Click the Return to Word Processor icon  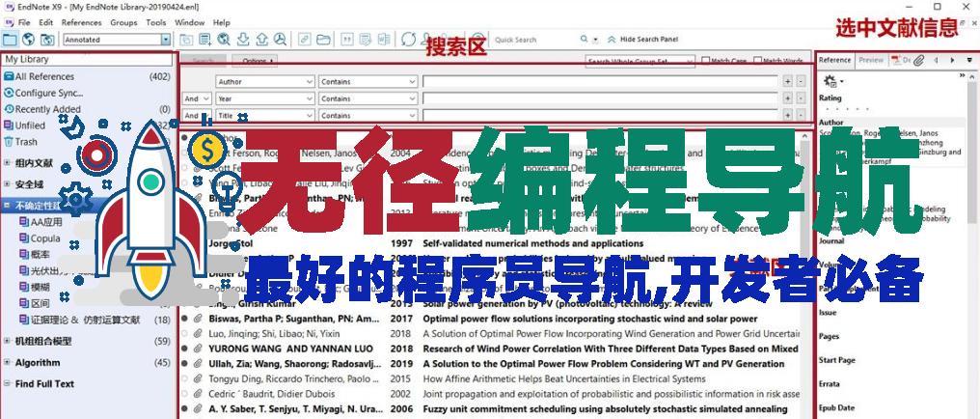tap(383, 40)
